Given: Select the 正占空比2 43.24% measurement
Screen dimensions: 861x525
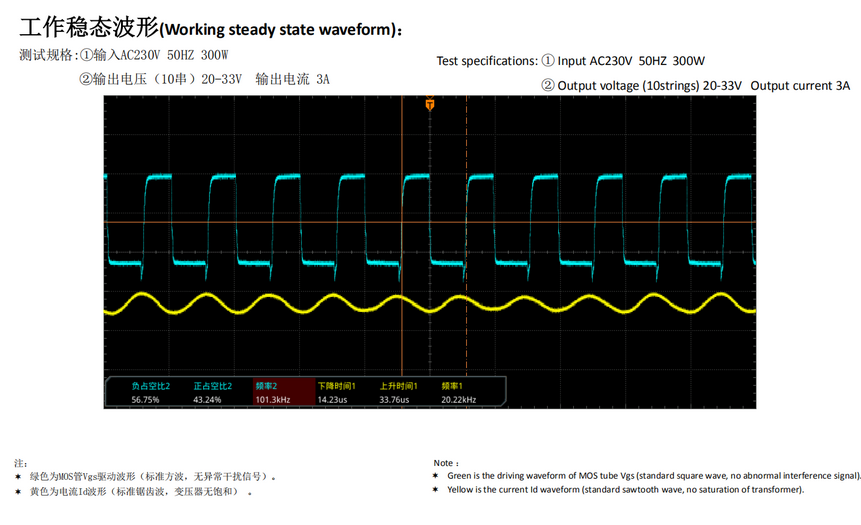Looking at the screenshot, I should [212, 392].
